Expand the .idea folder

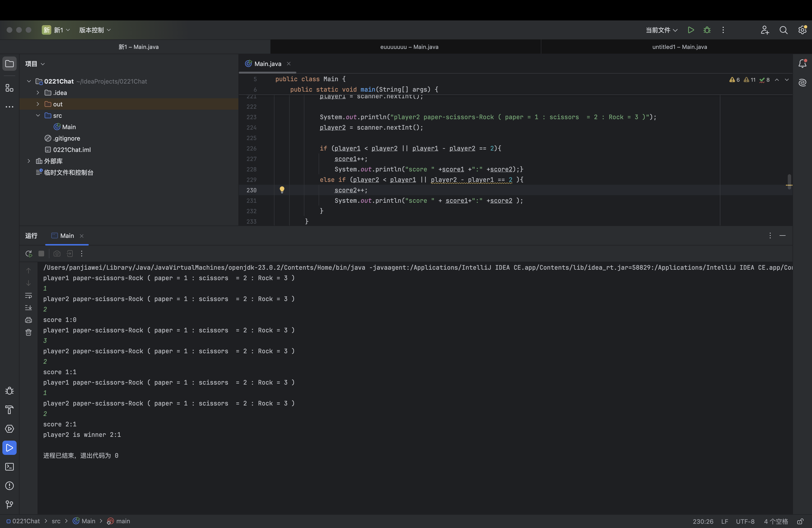pos(38,93)
